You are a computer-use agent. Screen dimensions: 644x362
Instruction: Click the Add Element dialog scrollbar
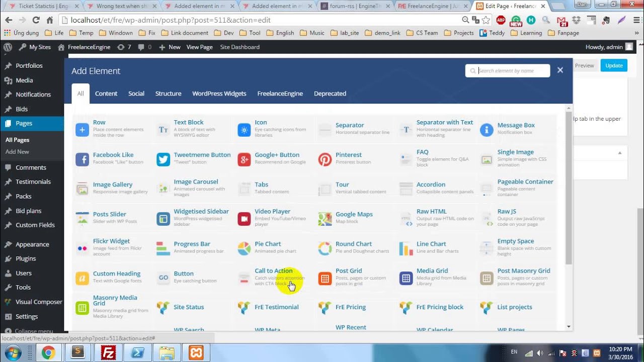569,189
